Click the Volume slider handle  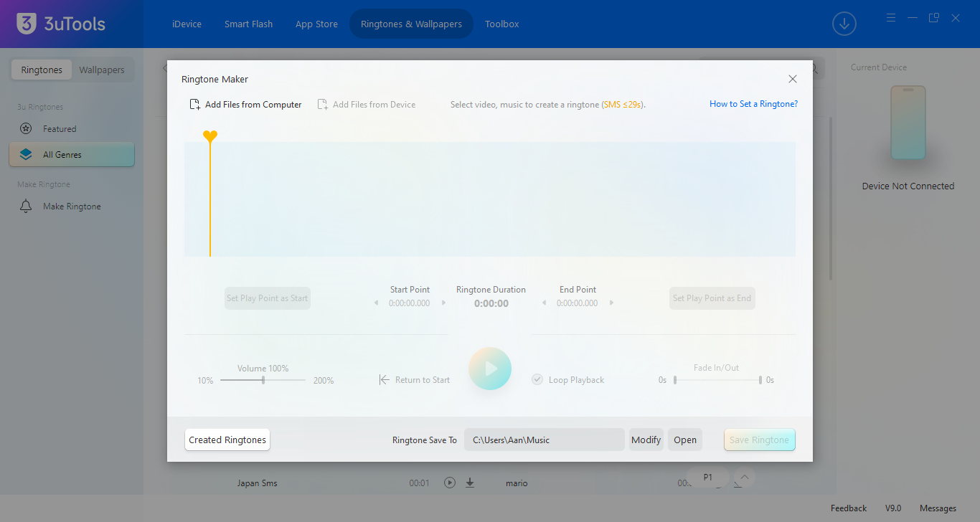[263, 380]
